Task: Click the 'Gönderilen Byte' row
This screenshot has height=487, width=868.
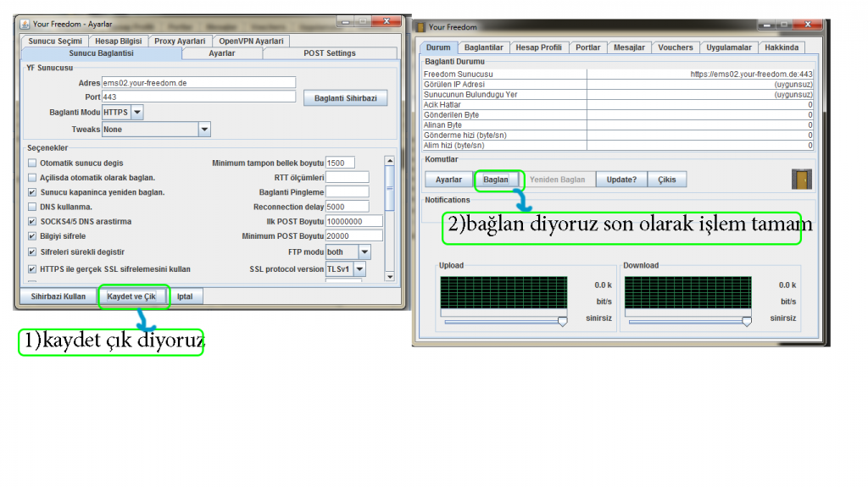Action: tap(618, 114)
